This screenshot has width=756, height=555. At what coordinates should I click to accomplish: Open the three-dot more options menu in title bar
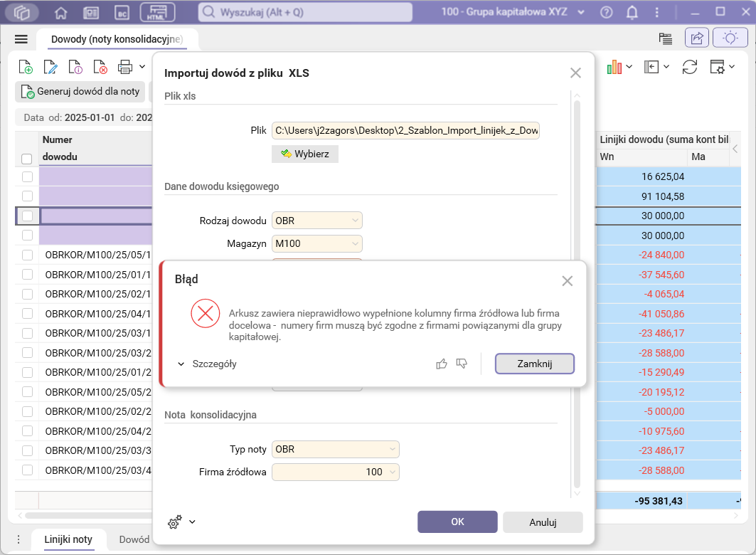coord(656,13)
